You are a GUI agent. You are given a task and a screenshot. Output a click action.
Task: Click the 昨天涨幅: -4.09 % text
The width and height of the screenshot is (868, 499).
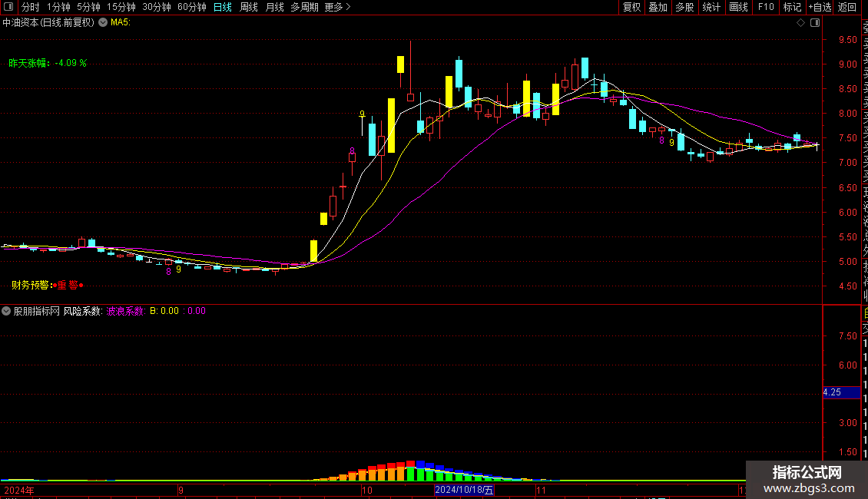pyautogui.click(x=48, y=63)
